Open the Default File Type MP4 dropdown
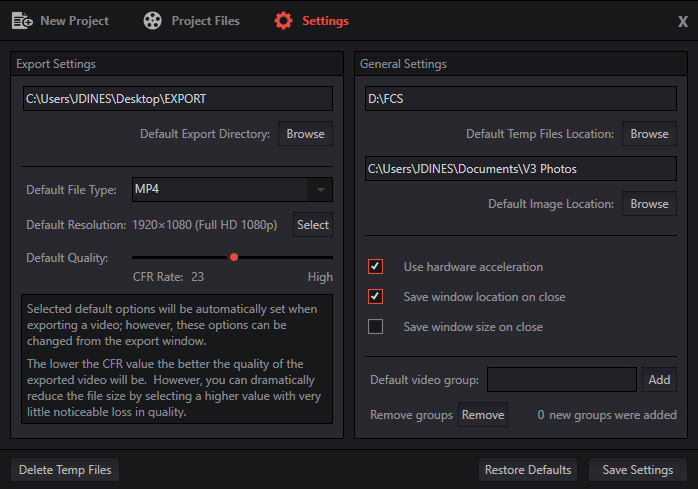 coord(232,189)
